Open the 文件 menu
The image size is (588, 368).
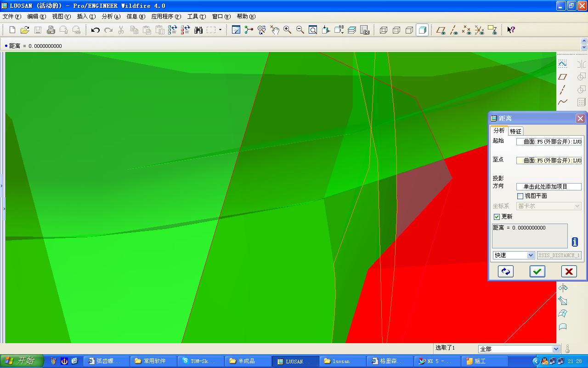11,17
